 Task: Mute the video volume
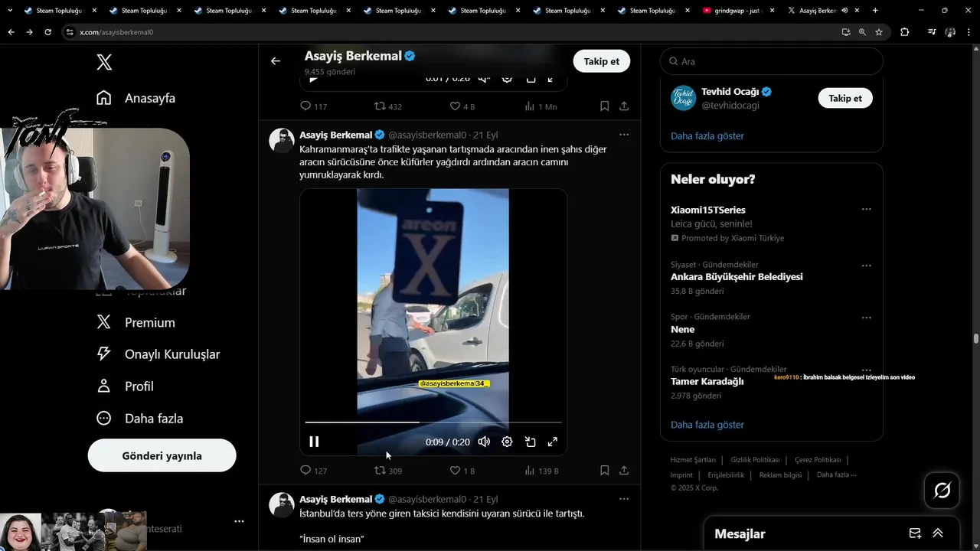484,442
